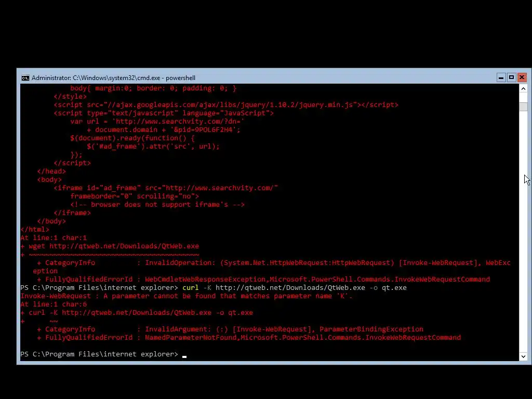Click the 'InvalidOperation:' CategoryInfo line
Screen dimensions: 532x399
(x=273, y=263)
